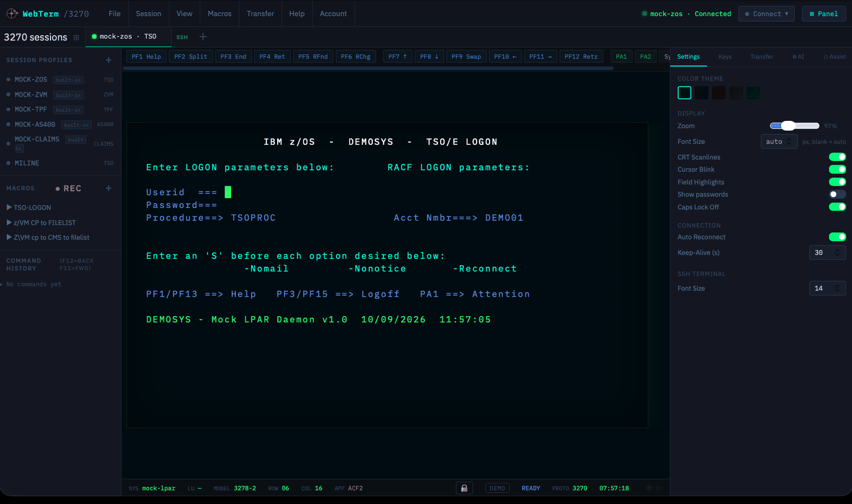The height and width of the screenshot is (504, 852).
Task: Open the Macros menu
Action: [220, 14]
